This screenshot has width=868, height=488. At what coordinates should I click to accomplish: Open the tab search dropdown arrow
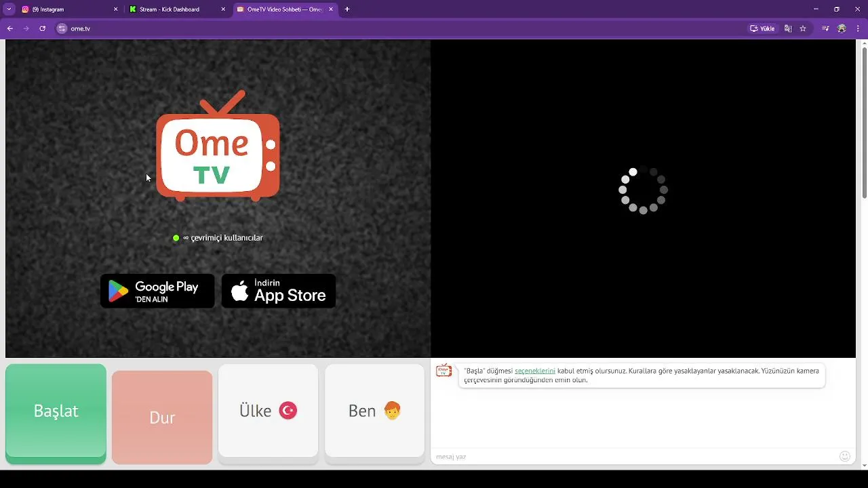pyautogui.click(x=9, y=9)
